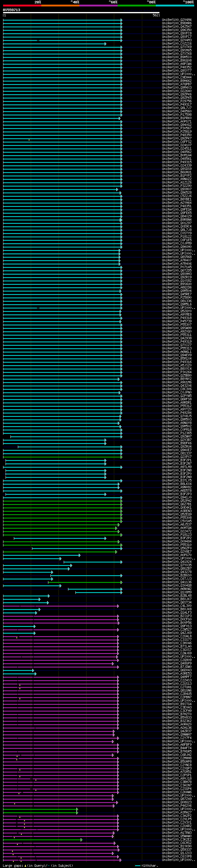Pick the UniRef100_C6FFS2 hit
This screenshot has width=197, height=868.
click(177, 142)
